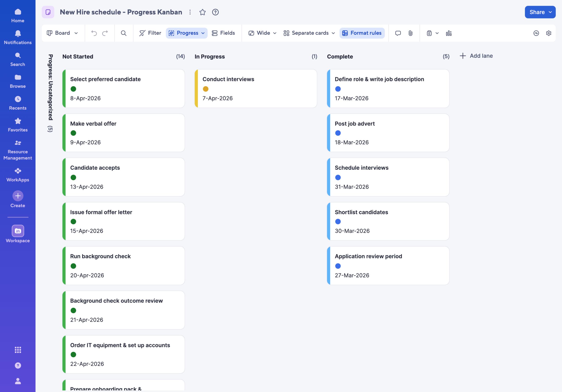This screenshot has height=392, width=562.
Task: Toggle the Filter option
Action: [150, 33]
